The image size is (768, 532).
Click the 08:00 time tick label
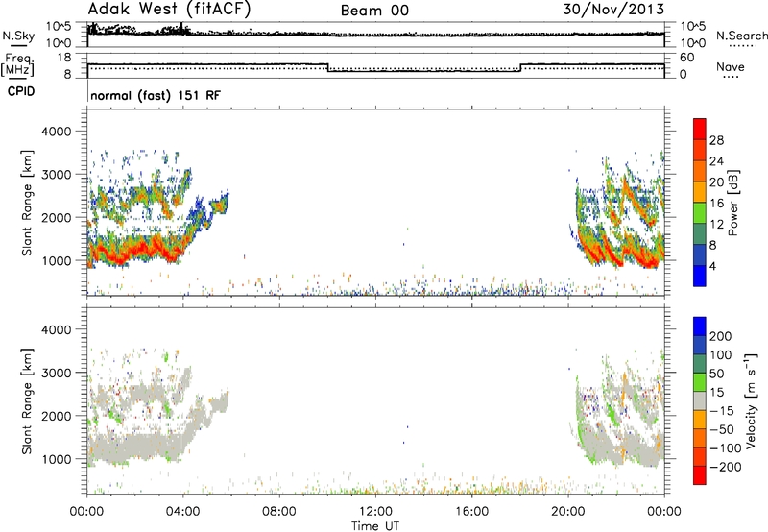(279, 512)
